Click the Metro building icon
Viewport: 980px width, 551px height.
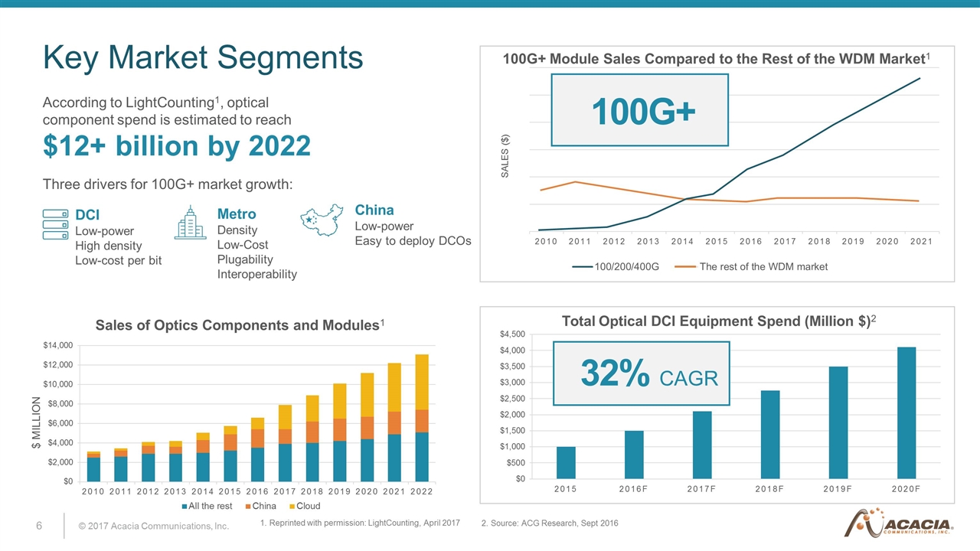pos(190,222)
